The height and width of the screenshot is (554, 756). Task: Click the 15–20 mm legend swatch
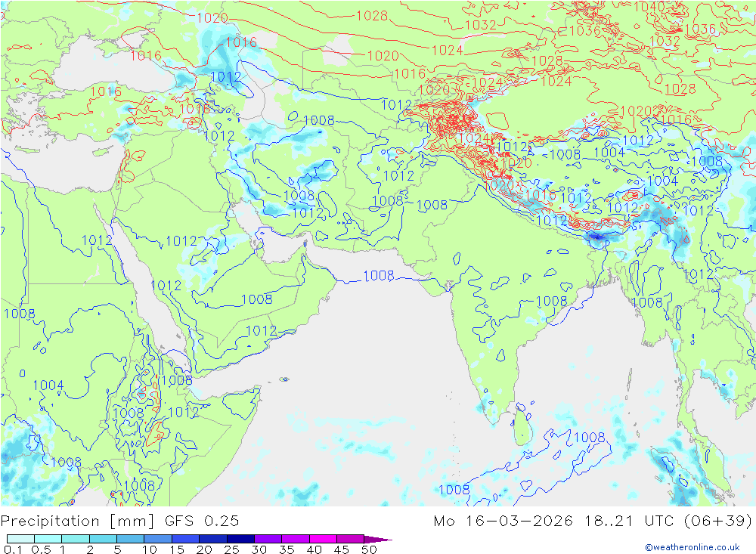[185, 539]
